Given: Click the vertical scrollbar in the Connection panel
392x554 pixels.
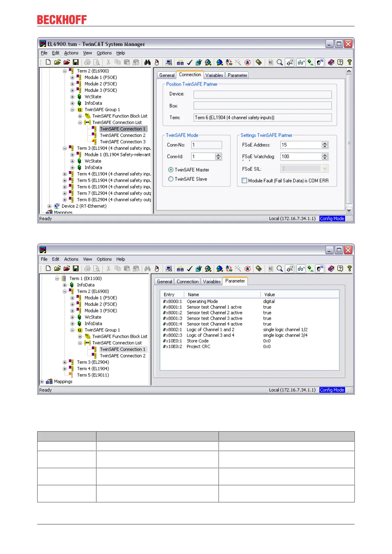Looking at the screenshot, I should [x=349, y=140].
